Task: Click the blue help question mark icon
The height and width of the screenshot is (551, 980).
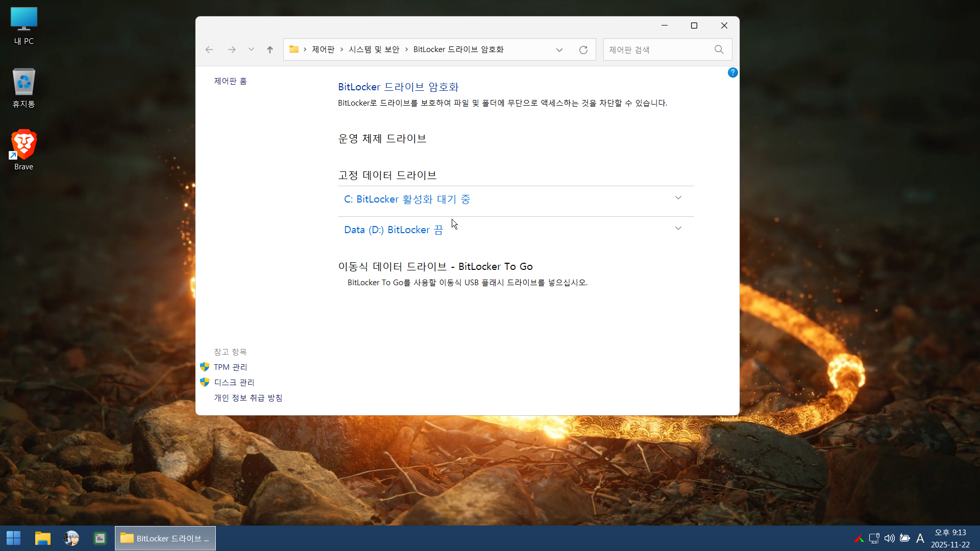Action: (732, 72)
